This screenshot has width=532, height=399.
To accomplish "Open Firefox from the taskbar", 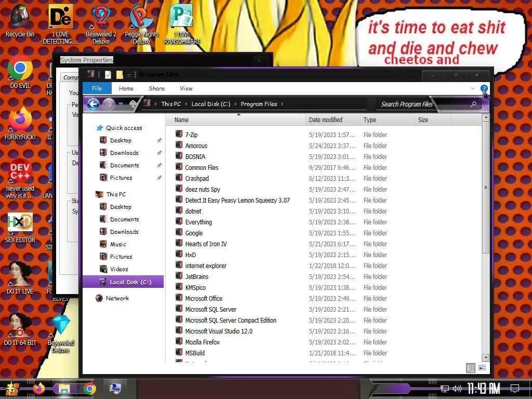I will [x=38, y=389].
